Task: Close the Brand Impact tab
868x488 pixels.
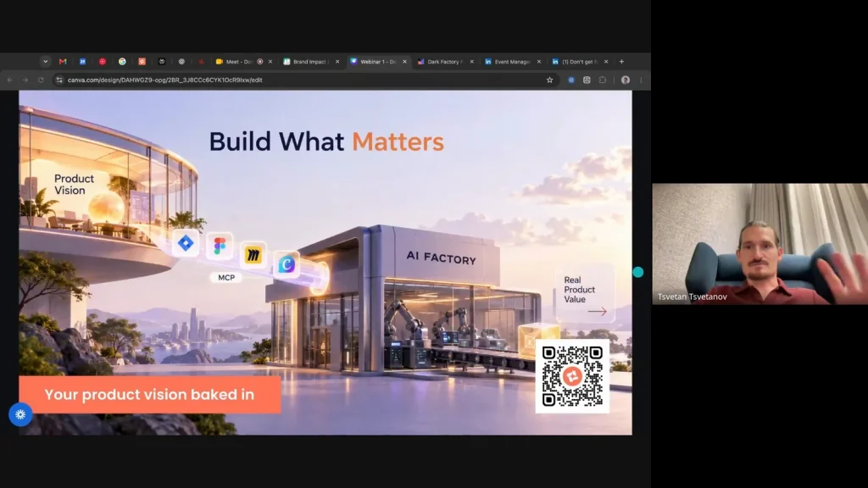Action: click(x=337, y=61)
